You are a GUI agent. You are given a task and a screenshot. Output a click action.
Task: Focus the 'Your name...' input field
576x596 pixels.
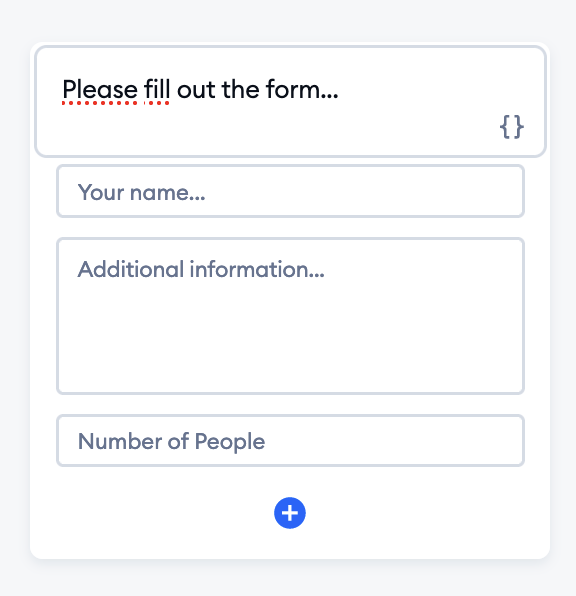click(290, 191)
